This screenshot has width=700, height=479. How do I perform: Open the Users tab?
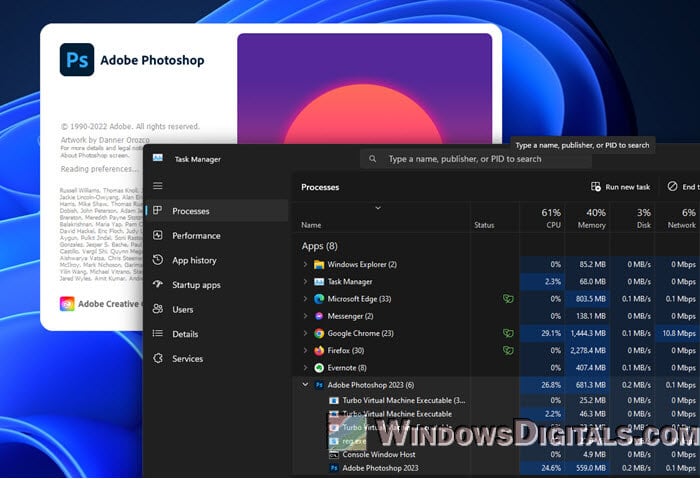point(217,309)
